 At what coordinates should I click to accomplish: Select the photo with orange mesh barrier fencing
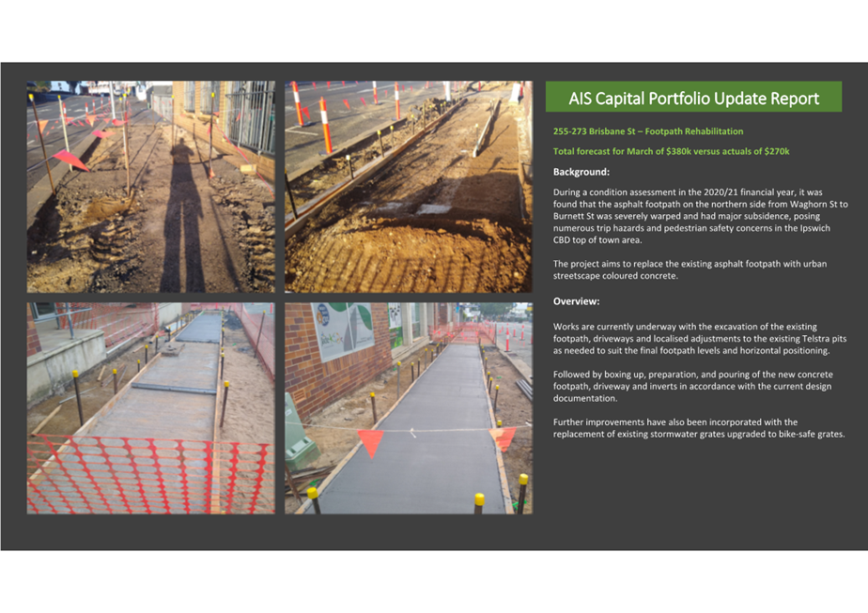(150, 408)
